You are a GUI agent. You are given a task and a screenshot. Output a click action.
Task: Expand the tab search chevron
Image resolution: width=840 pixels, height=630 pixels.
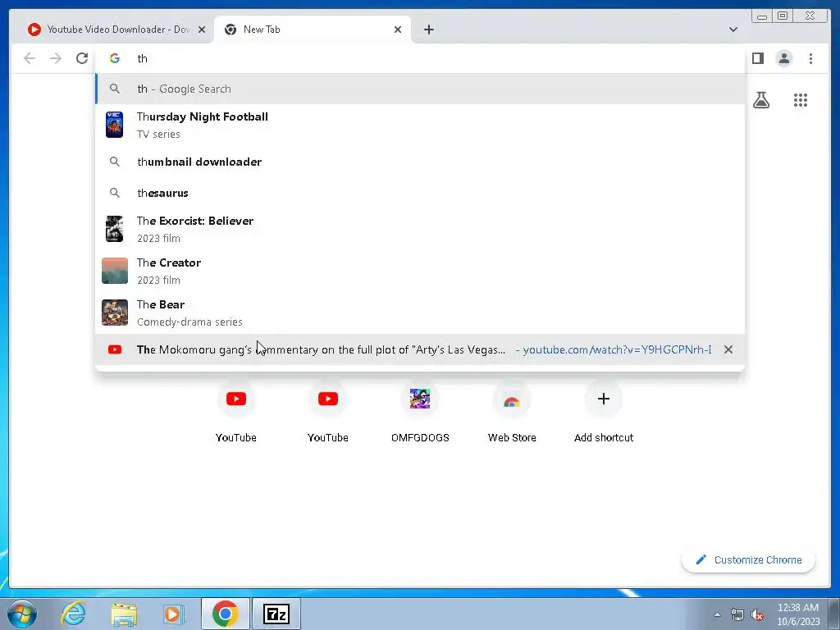click(733, 30)
